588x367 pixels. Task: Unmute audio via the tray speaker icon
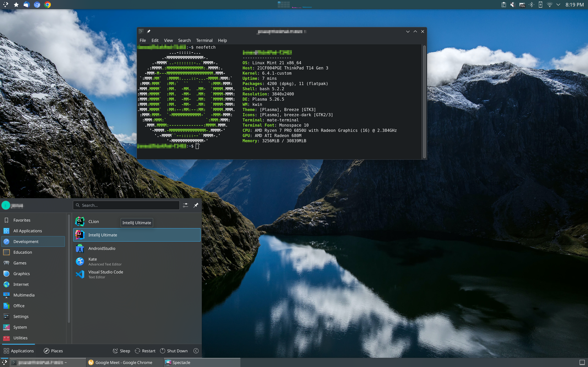(513, 4)
